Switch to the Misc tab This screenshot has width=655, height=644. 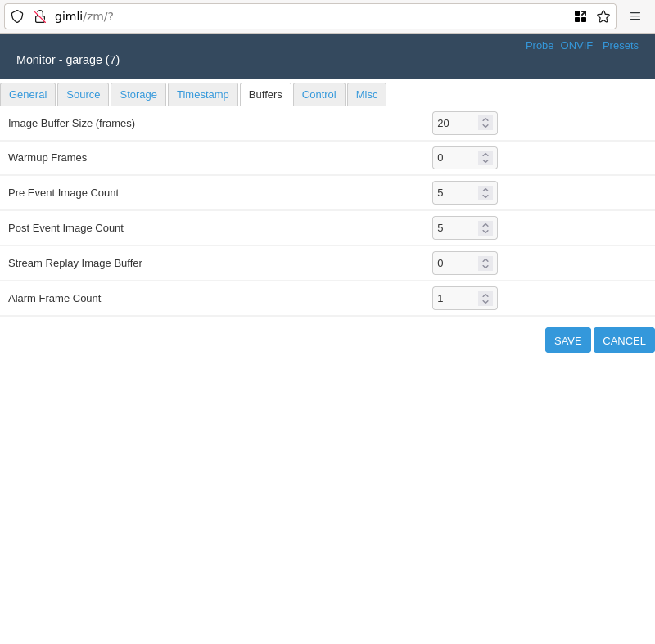point(367,94)
